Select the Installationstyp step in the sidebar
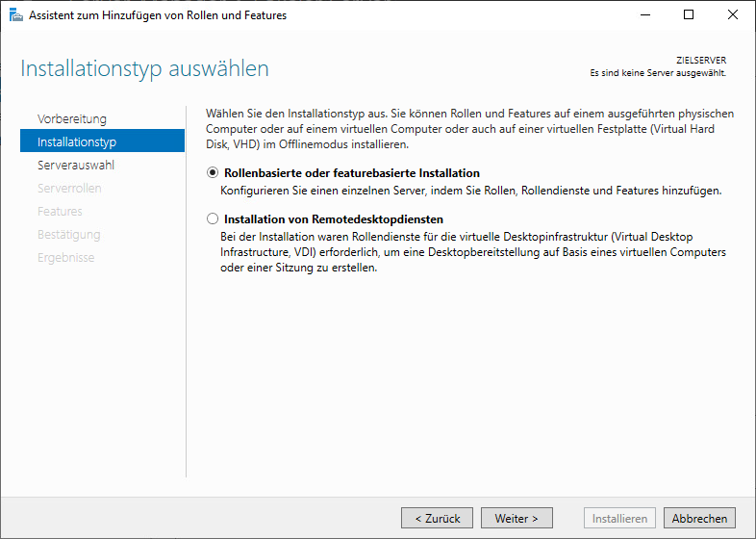The image size is (756, 539). point(77,141)
